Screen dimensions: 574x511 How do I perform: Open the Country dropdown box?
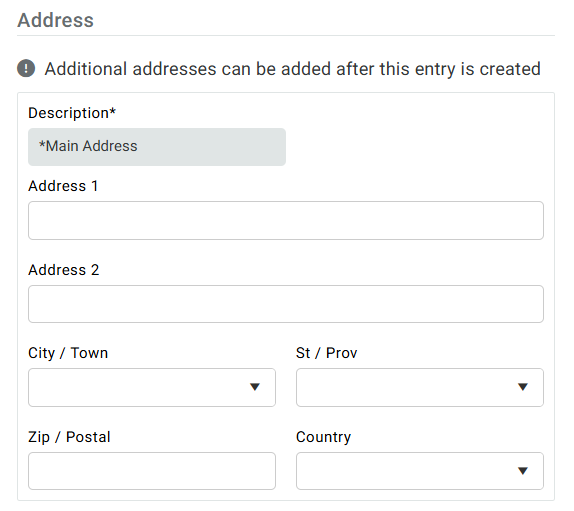pos(420,471)
